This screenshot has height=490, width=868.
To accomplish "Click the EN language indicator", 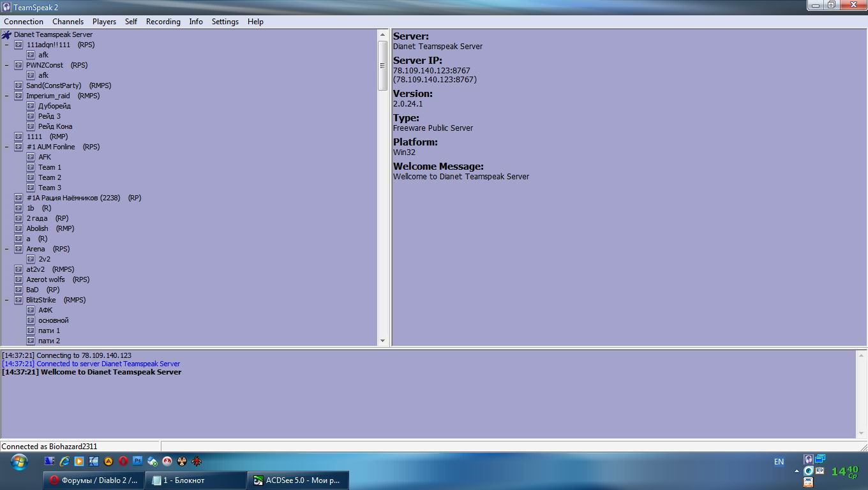I will [779, 462].
